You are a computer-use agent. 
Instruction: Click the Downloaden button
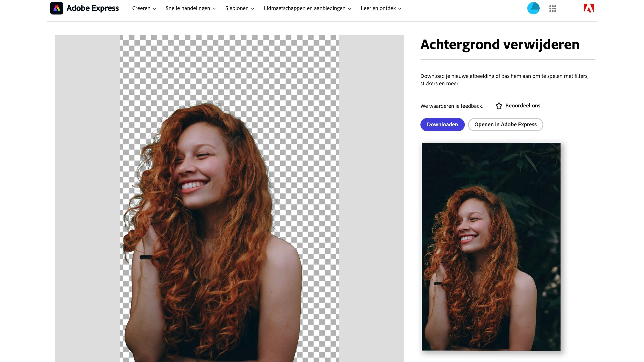[x=442, y=124]
